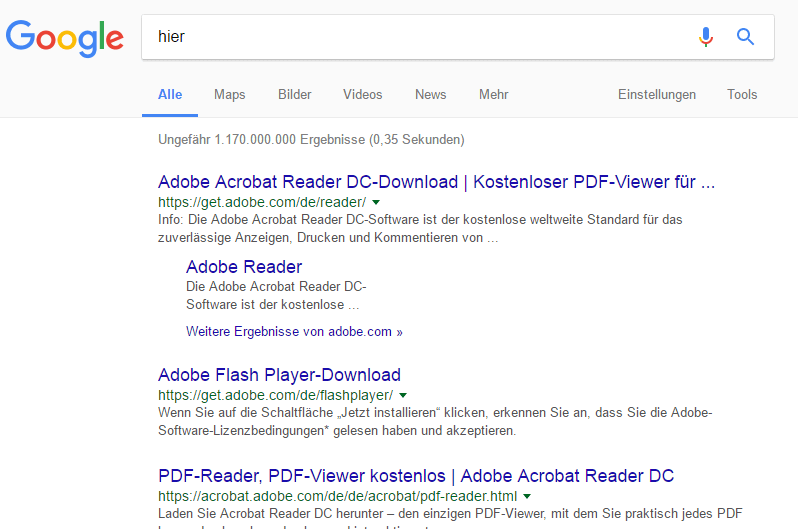Click snippet 'Laden Sie Acrobat Reader DC herunter'
The image size is (800, 529).
[x=270, y=513]
